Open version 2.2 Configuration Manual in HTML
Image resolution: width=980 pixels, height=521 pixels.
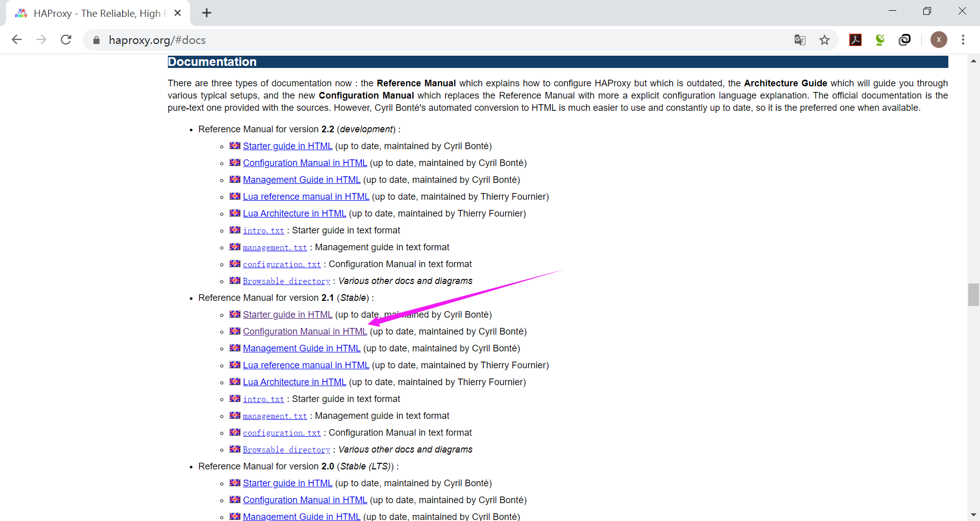tap(305, 163)
